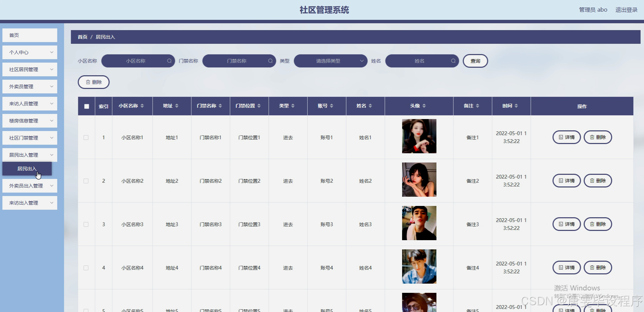Open 详情 for 姓名1 row
This screenshot has width=644, height=312.
[567, 137]
